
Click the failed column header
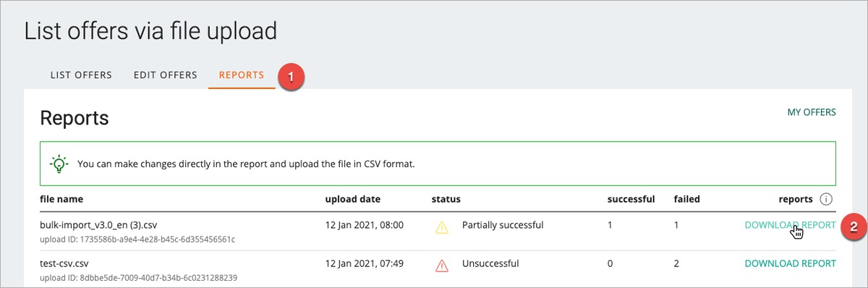coord(686,199)
